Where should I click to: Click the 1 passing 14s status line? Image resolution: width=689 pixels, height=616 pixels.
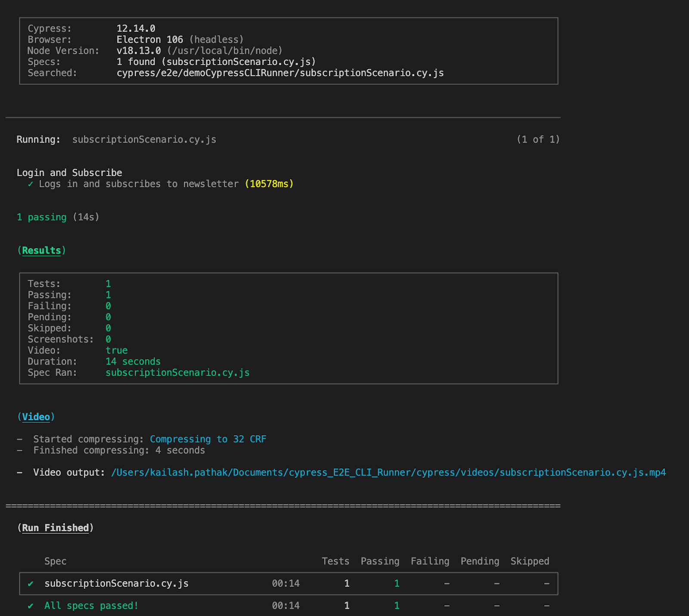point(58,217)
